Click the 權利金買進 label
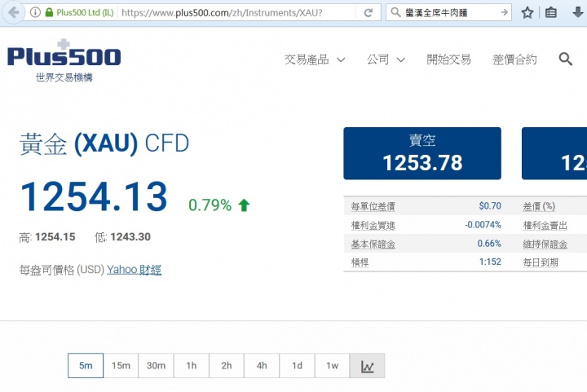This screenshot has height=392, width=587. coord(373,226)
